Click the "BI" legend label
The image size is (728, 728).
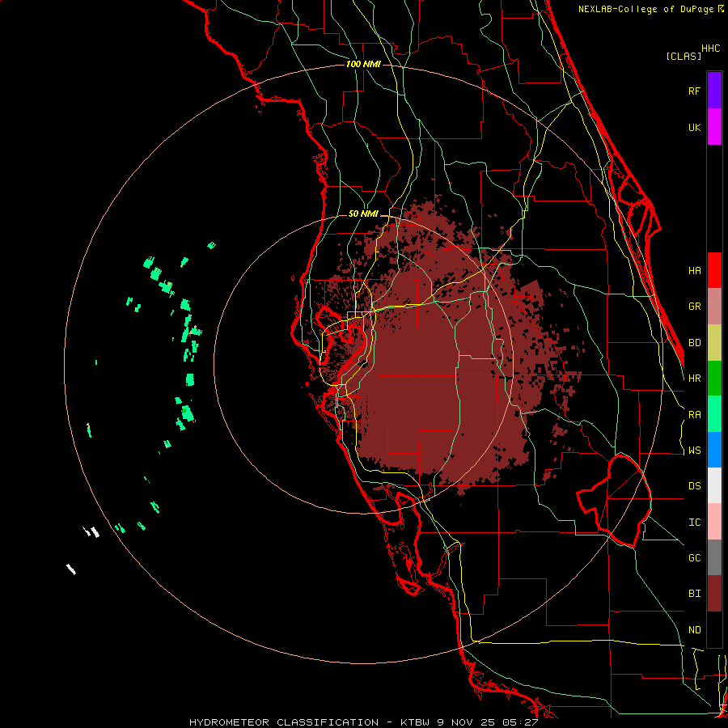pos(694,594)
